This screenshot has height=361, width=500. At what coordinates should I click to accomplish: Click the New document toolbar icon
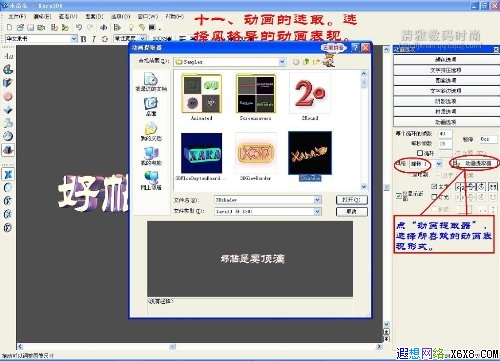click(9, 27)
